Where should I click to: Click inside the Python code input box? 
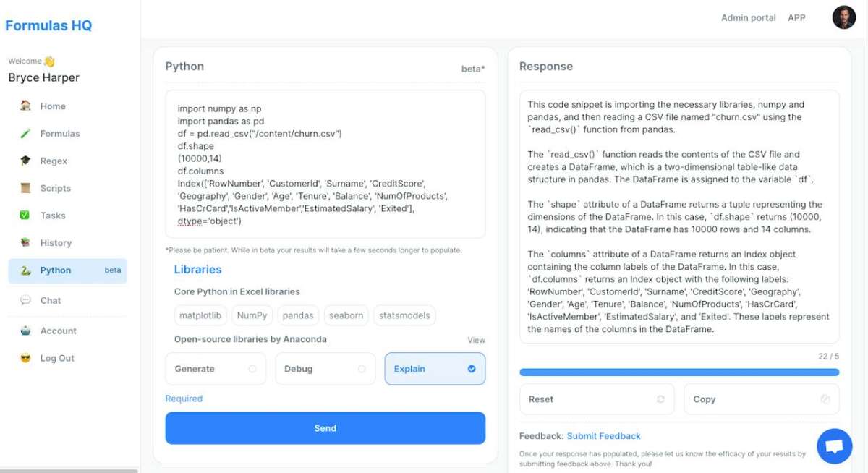(x=325, y=164)
